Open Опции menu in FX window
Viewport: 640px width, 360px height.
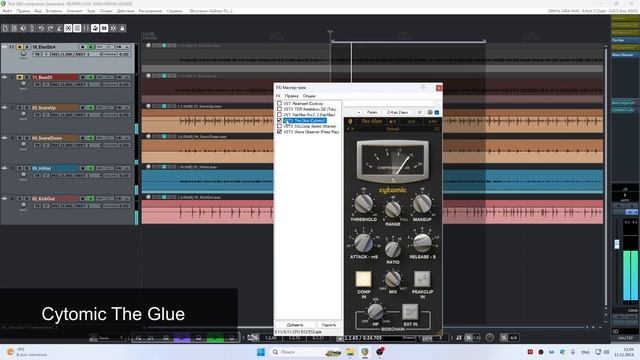(309, 96)
